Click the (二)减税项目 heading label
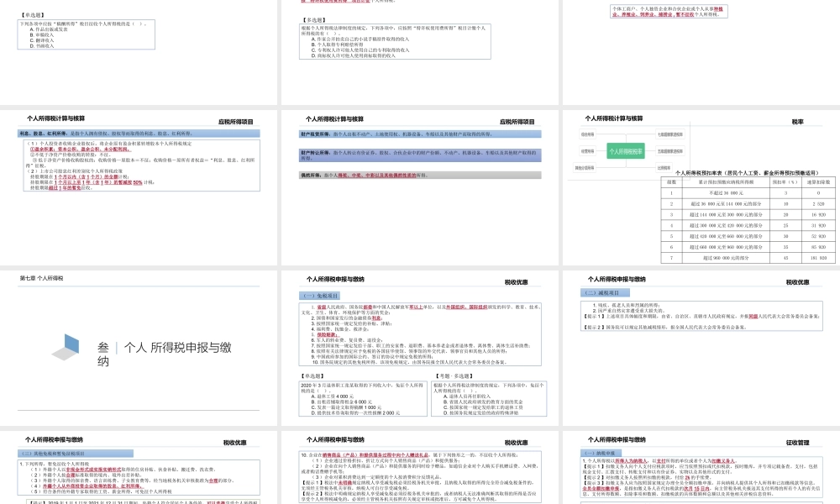The height and width of the screenshot is (504, 840). coord(601,293)
